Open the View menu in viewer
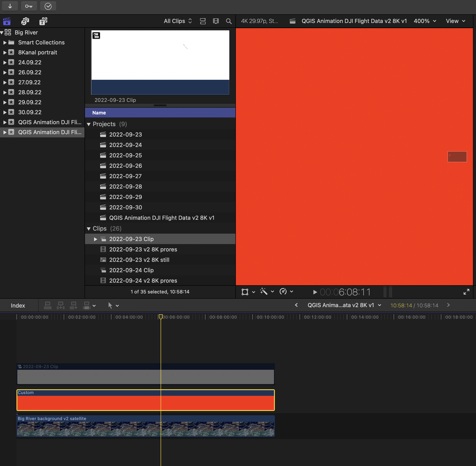Screen dimensions: 476x466 [x=455, y=21]
